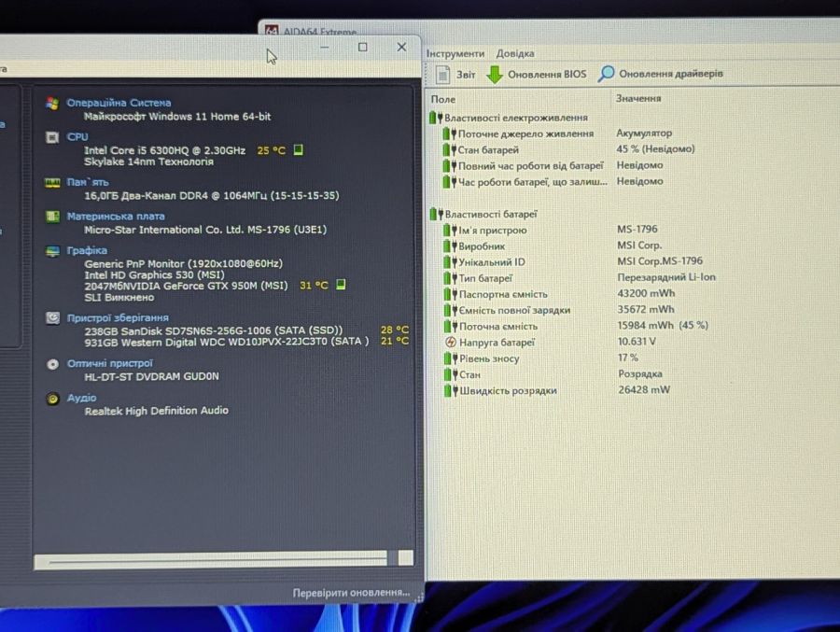The image size is (840, 632).
Task: Click the monitor icon beside Графіка
Action: pos(52,251)
